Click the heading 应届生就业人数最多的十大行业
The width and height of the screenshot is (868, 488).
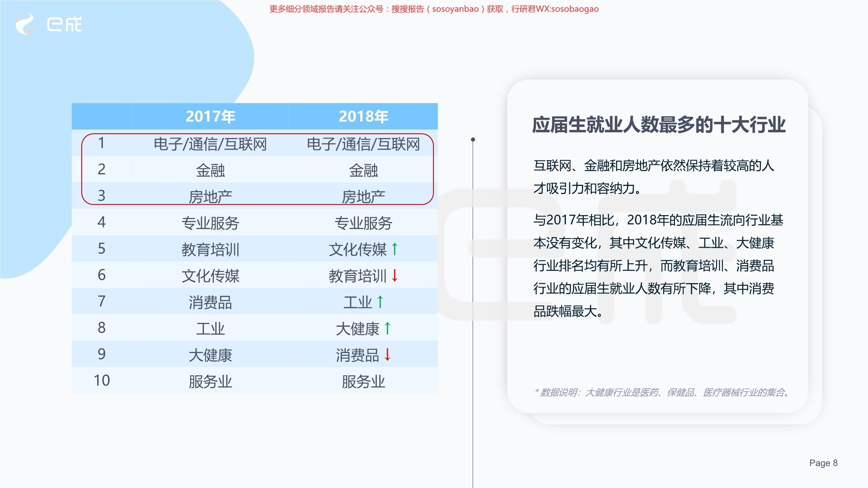pyautogui.click(x=659, y=125)
